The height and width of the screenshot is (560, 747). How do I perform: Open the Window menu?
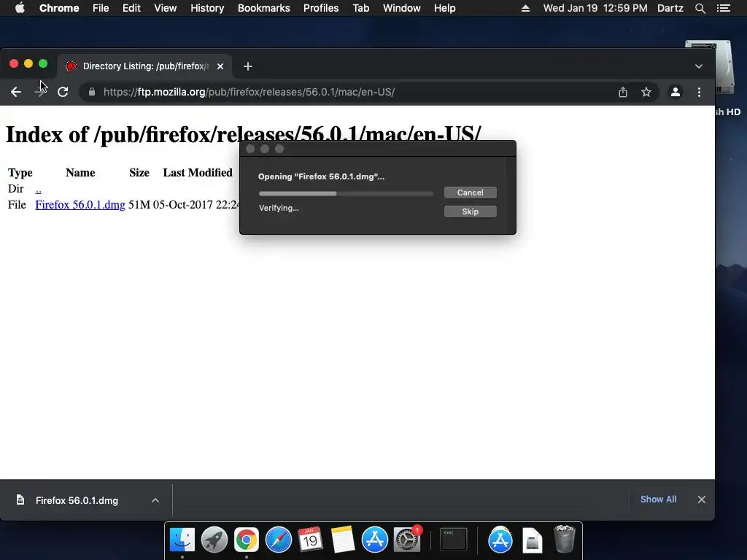tap(402, 8)
